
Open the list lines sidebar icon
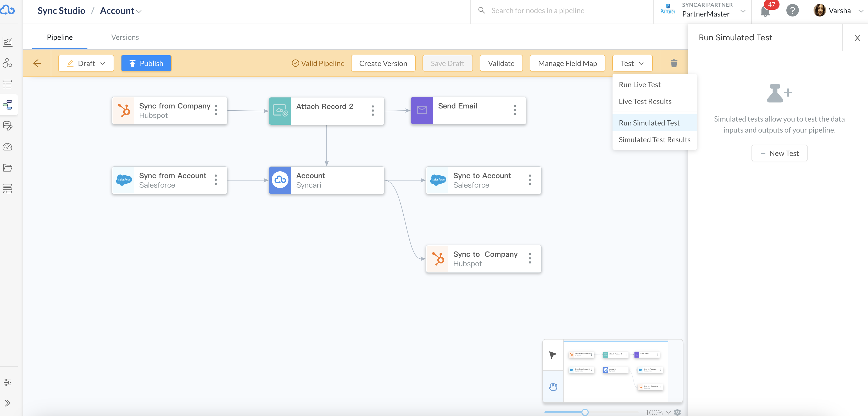tap(7, 84)
